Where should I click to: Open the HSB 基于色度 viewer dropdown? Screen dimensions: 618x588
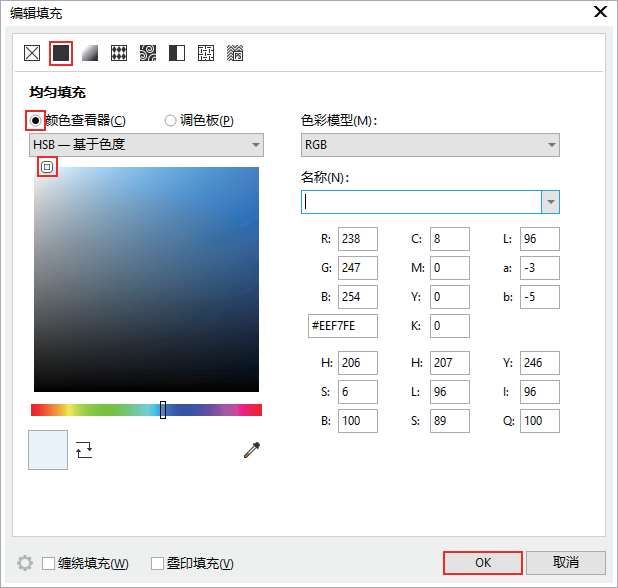(147, 145)
